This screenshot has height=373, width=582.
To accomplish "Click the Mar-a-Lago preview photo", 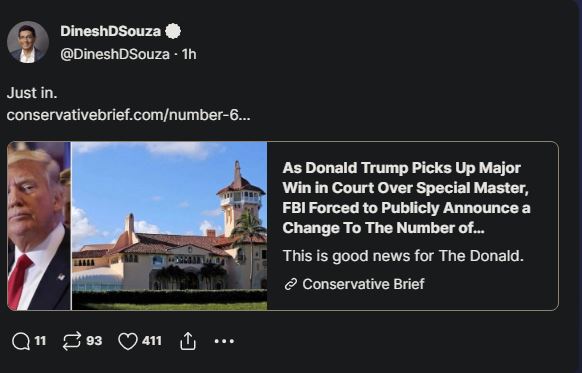I will (x=169, y=226).
